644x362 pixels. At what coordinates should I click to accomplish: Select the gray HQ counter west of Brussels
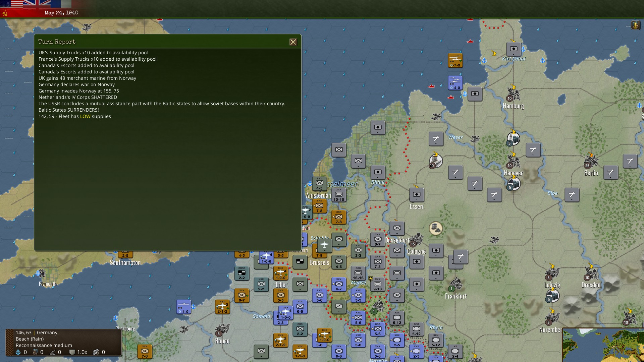click(300, 262)
